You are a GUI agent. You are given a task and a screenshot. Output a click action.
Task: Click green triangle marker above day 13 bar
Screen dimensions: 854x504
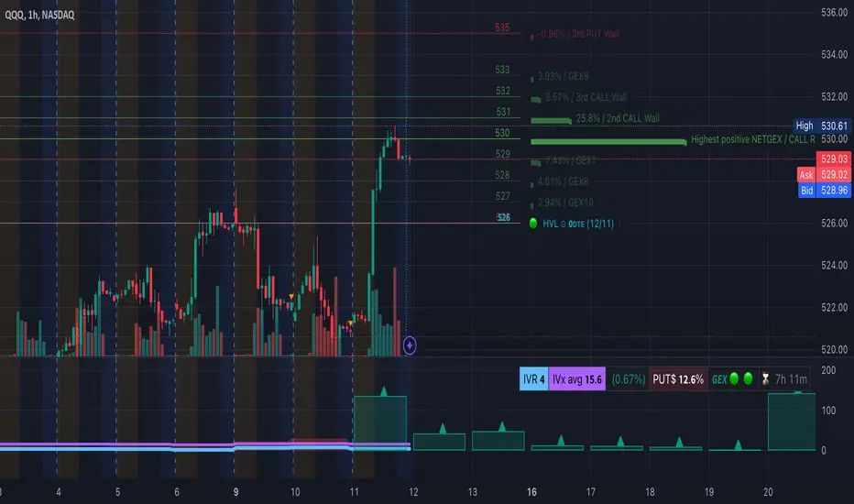pyautogui.click(x=502, y=427)
